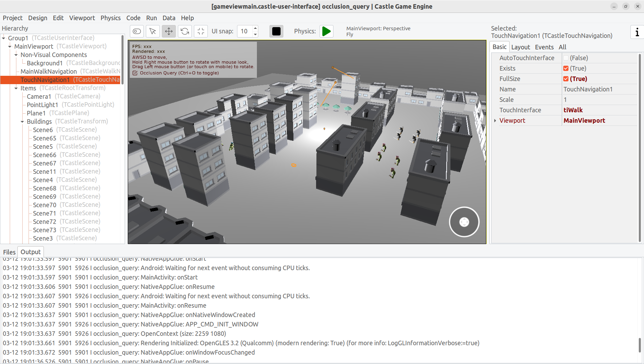
Task: Open the info icon beside Selected
Action: [x=637, y=32]
